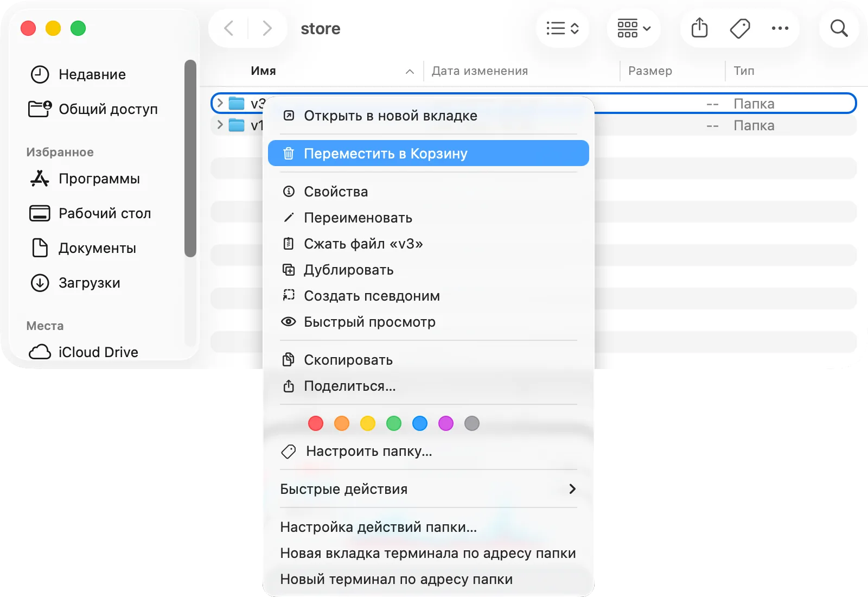Open the list view options control
Image resolution: width=868 pixels, height=597 pixels.
(x=563, y=28)
